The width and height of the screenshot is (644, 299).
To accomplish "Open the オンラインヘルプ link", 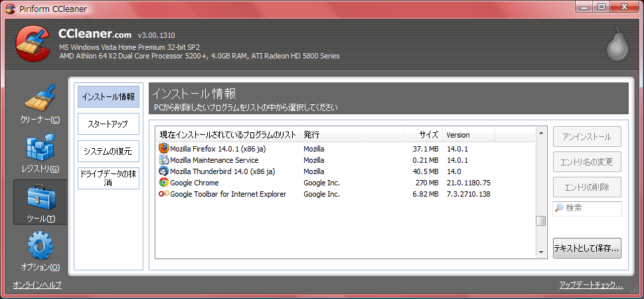I will point(37,284).
